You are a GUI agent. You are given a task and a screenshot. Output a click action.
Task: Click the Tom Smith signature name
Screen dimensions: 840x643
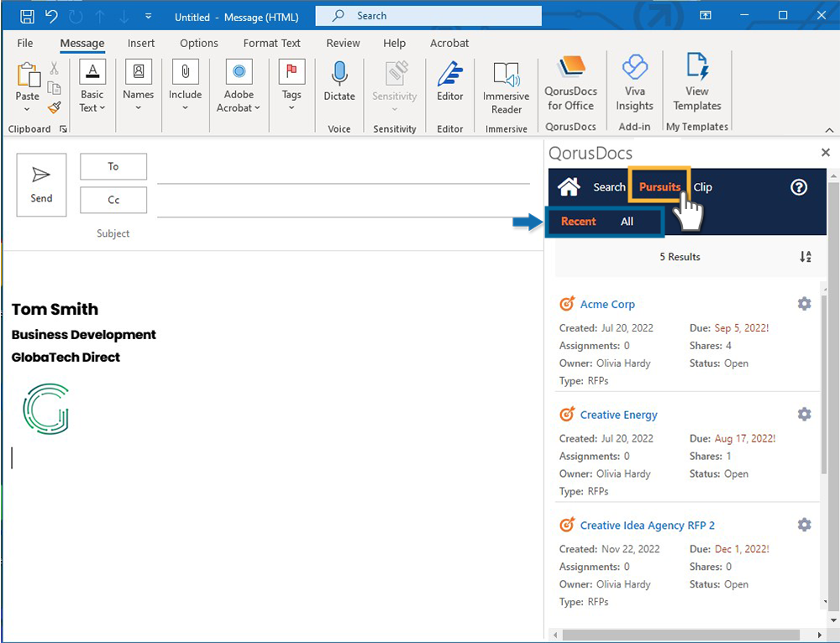coord(55,310)
